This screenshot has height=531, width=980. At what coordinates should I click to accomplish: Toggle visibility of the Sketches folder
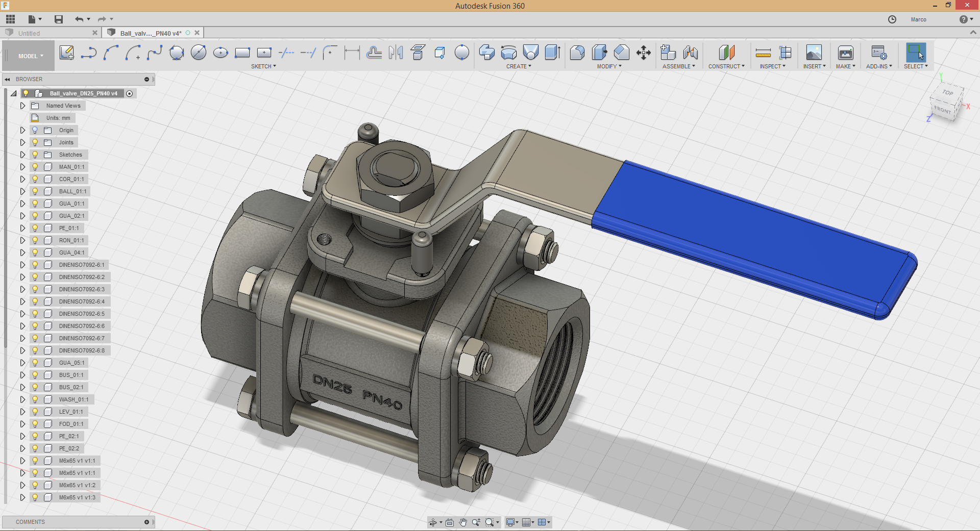(x=35, y=155)
